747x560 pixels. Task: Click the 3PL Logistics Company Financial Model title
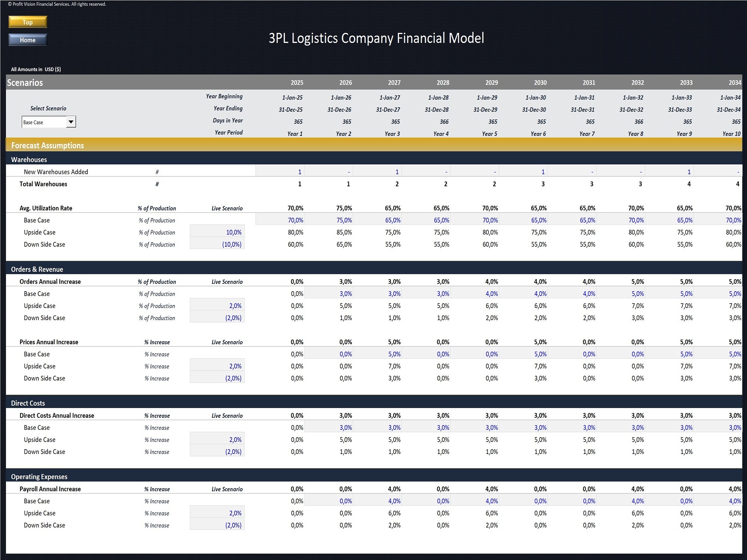point(376,38)
